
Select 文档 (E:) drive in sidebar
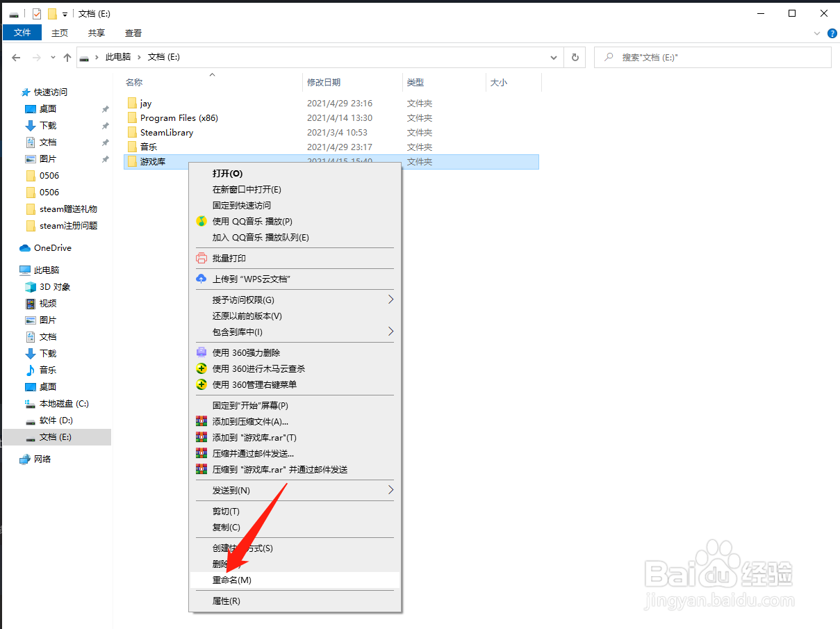[56, 436]
